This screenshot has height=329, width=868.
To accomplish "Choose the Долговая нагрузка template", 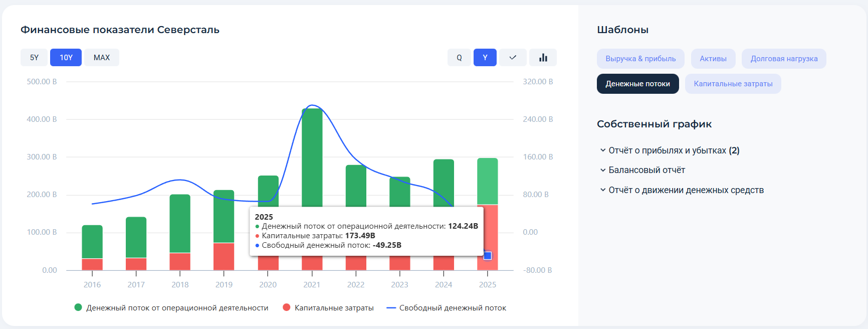I will coord(784,59).
